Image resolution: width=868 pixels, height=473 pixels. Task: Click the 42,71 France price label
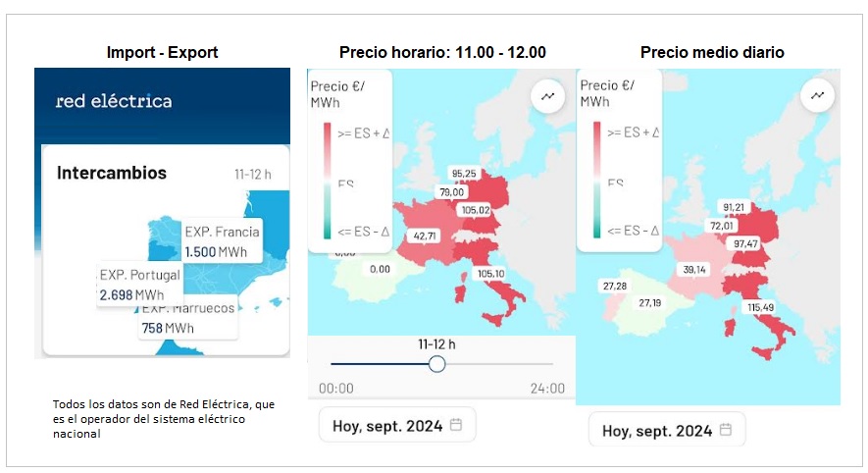(425, 236)
